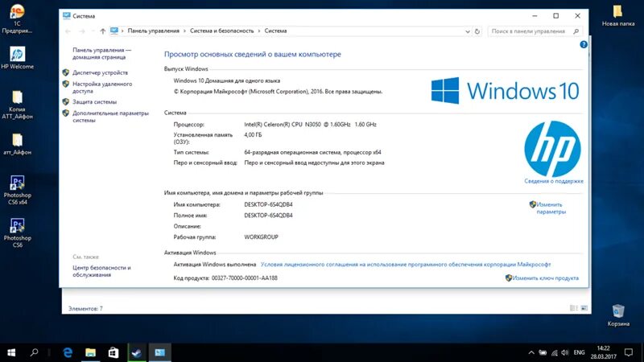Open network tray icon

coord(555,352)
